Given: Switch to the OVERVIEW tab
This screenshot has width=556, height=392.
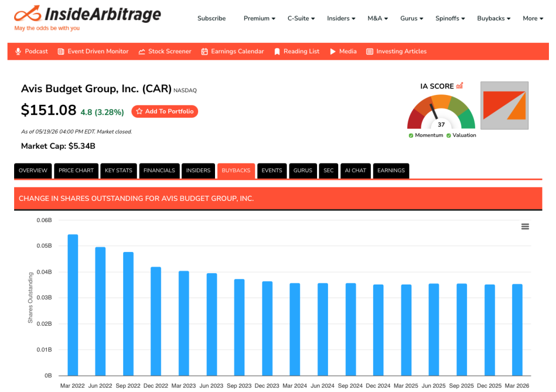Looking at the screenshot, I should click(x=33, y=170).
